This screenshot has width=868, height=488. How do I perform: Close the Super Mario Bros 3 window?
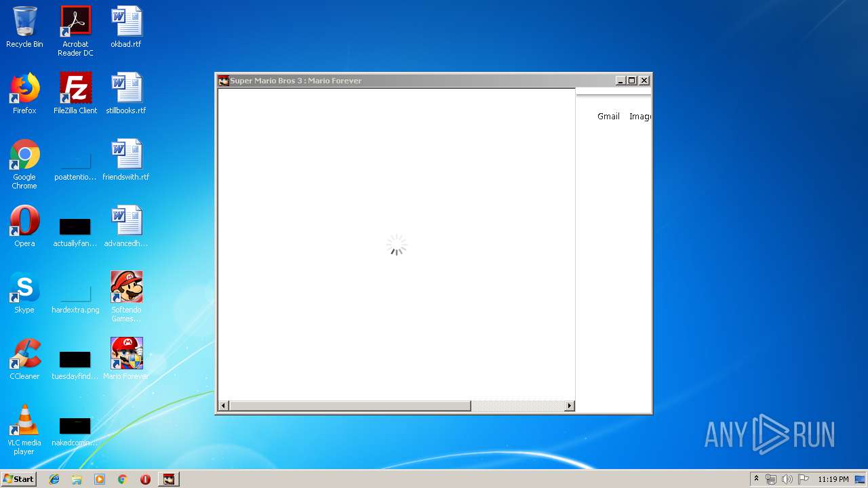[x=644, y=81]
